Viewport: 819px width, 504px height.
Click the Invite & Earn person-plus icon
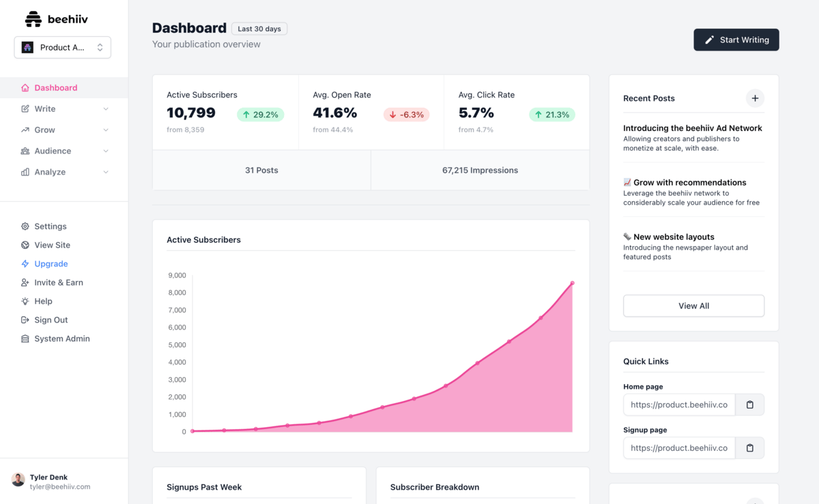coord(25,282)
